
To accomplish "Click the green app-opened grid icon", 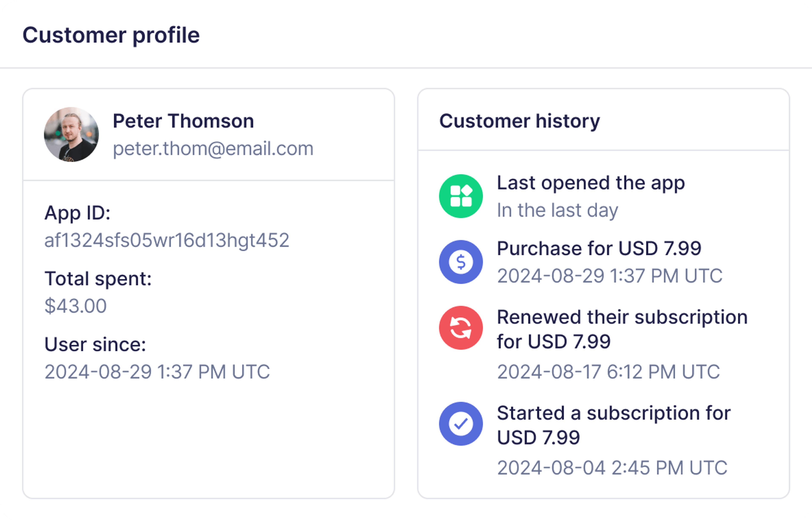I will 461,196.
